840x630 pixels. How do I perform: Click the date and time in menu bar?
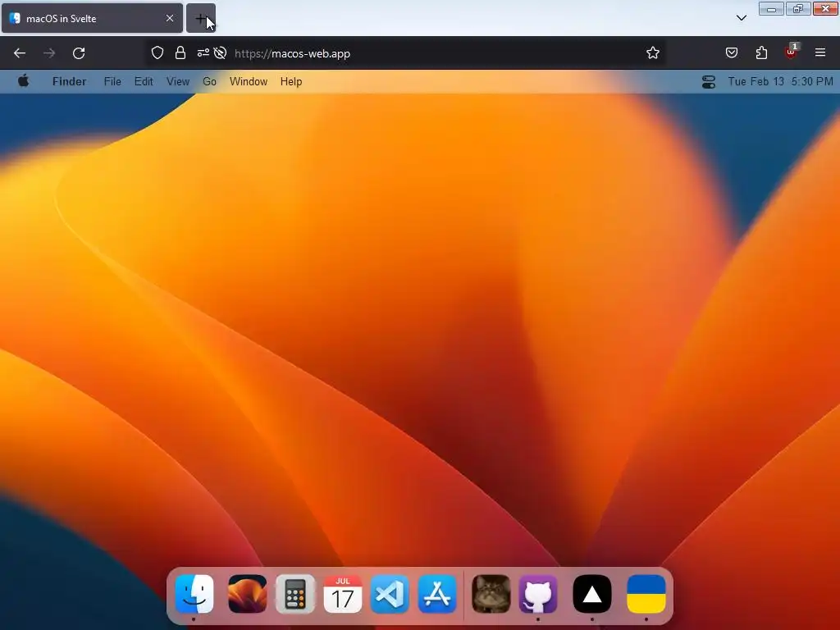781,81
